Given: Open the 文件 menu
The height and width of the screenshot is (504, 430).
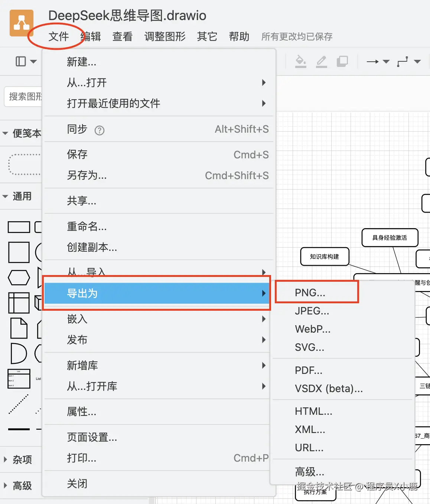Looking at the screenshot, I should [x=59, y=36].
